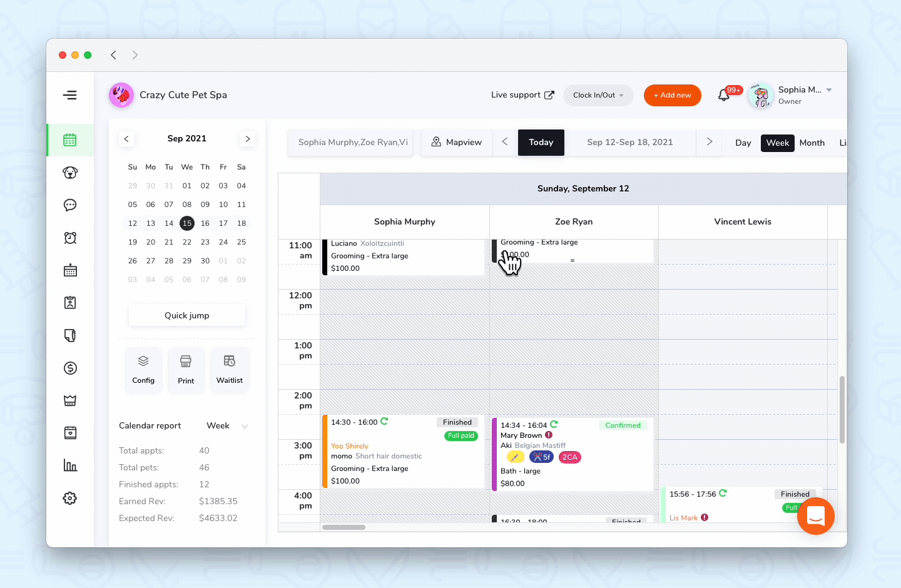Open Calendar report Week dropdown
Viewport: 901px width, 588px height.
227,425
